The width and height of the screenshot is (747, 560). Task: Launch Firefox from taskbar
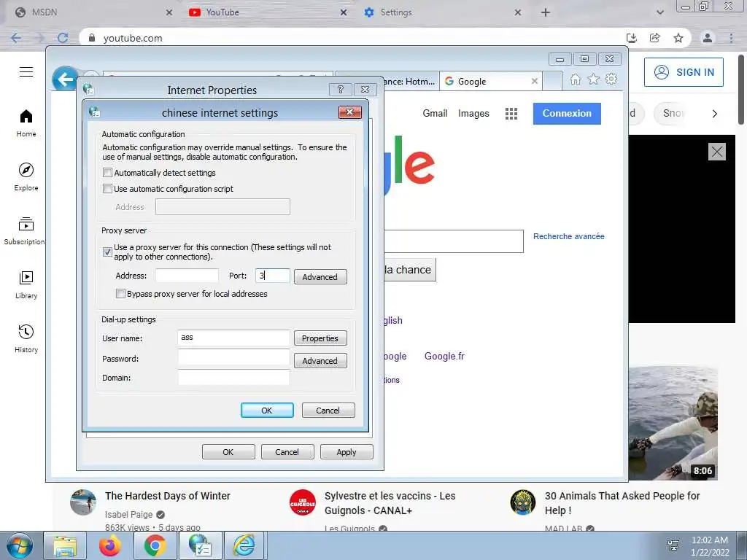click(x=110, y=546)
